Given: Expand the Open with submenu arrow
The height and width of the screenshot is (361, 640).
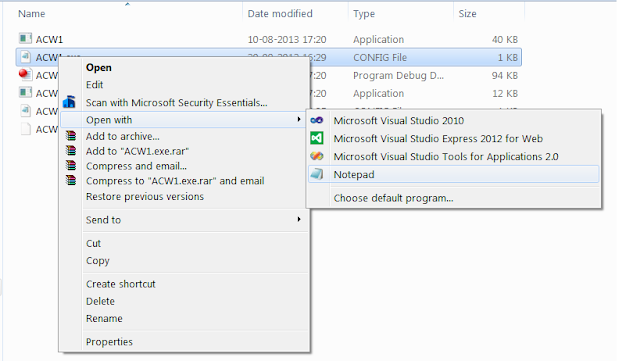Looking at the screenshot, I should click(x=299, y=119).
